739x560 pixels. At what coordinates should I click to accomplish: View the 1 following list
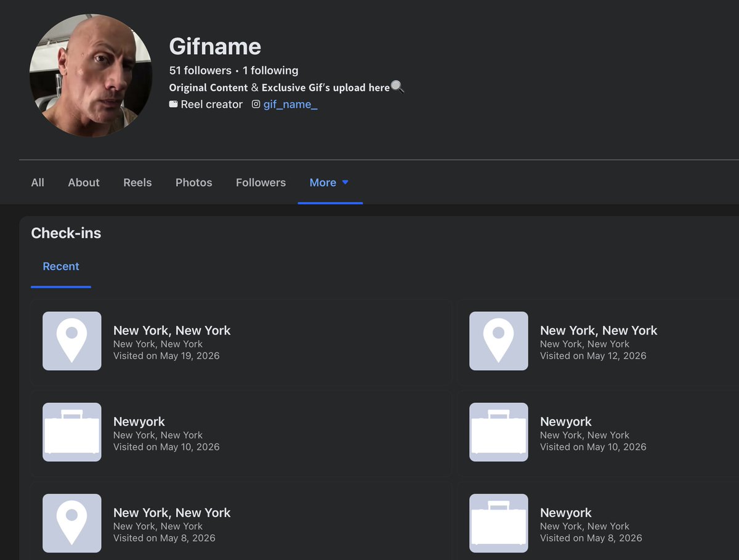coord(270,70)
